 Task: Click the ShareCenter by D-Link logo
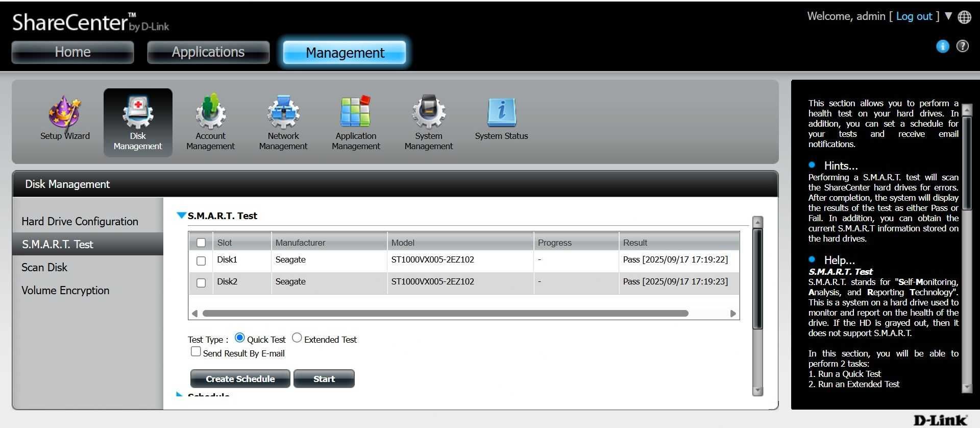tap(90, 22)
